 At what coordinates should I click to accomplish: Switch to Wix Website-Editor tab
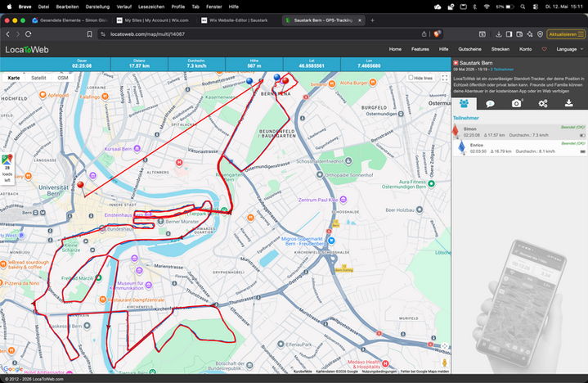pyautogui.click(x=235, y=20)
